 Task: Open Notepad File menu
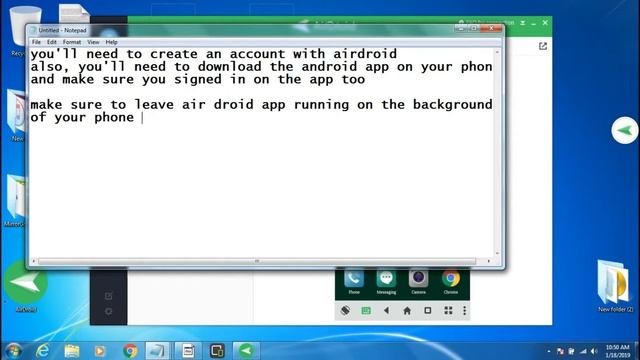point(36,42)
